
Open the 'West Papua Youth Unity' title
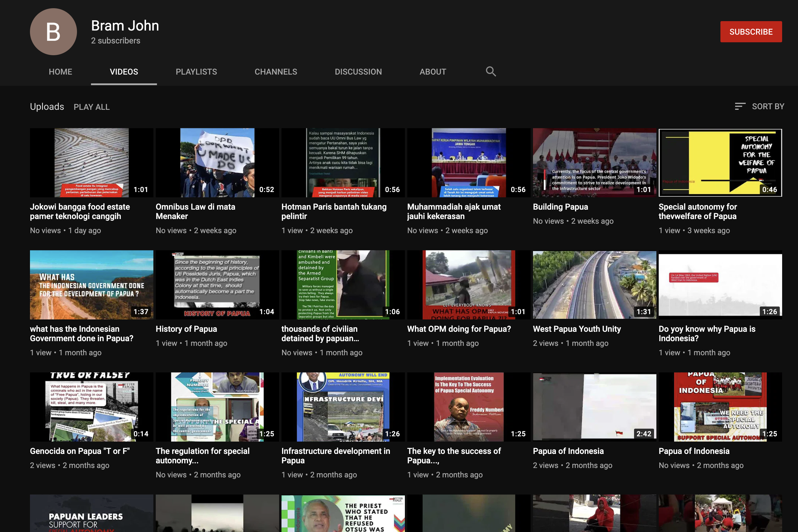click(577, 329)
